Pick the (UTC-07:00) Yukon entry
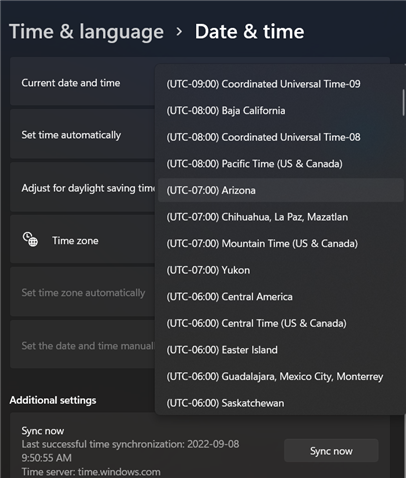406x478 pixels. click(281, 270)
